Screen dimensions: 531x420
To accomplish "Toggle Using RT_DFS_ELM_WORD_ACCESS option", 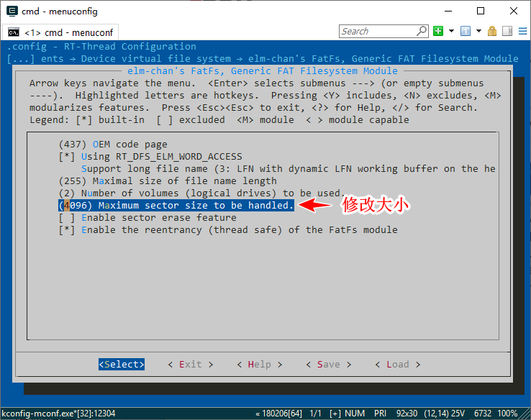I will 161,156.
